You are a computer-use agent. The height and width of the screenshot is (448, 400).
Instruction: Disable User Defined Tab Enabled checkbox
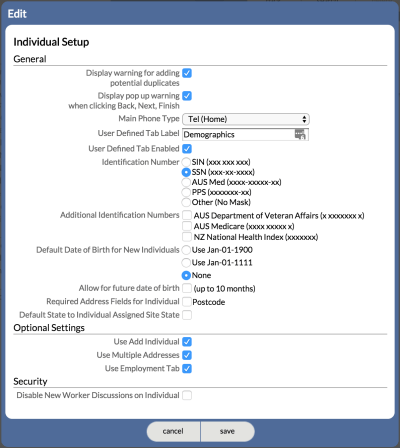click(x=187, y=148)
